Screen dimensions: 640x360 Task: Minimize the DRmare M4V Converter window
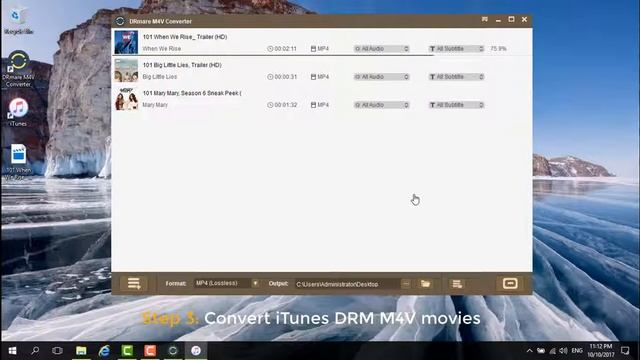tap(498, 20)
